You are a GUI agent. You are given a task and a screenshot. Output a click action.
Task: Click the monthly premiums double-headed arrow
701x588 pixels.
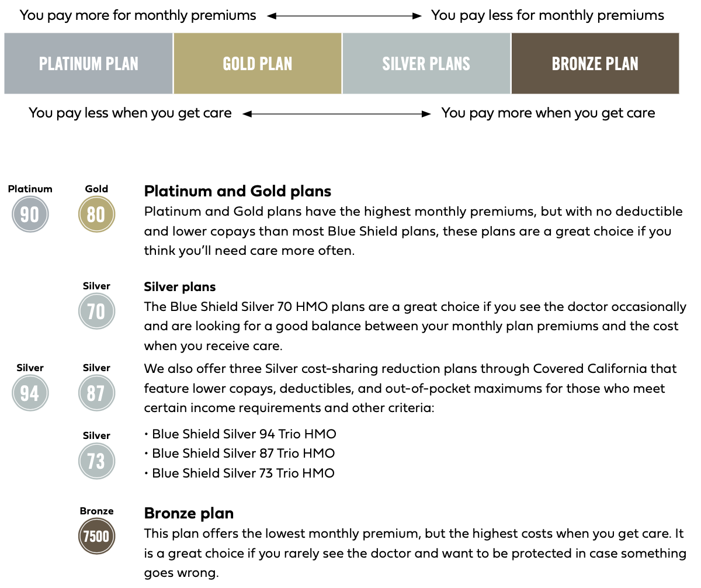[344, 16]
